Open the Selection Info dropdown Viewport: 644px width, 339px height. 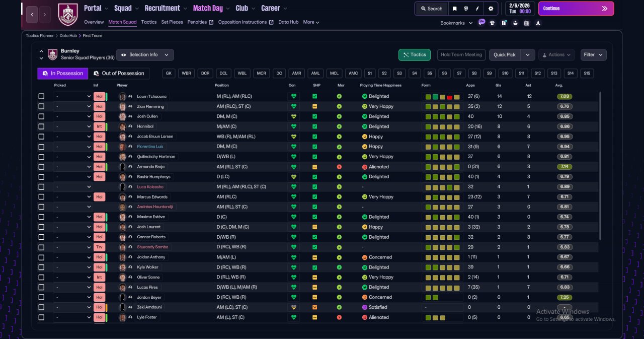click(x=145, y=55)
